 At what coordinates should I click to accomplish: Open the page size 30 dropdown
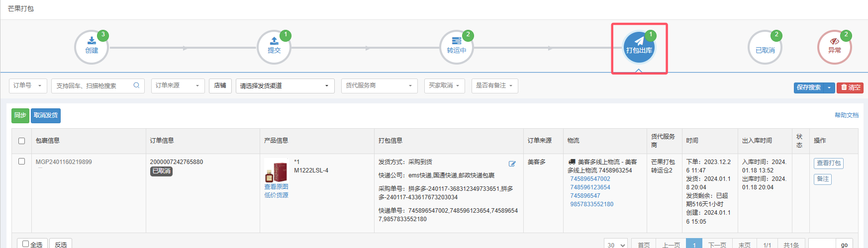(x=616, y=245)
